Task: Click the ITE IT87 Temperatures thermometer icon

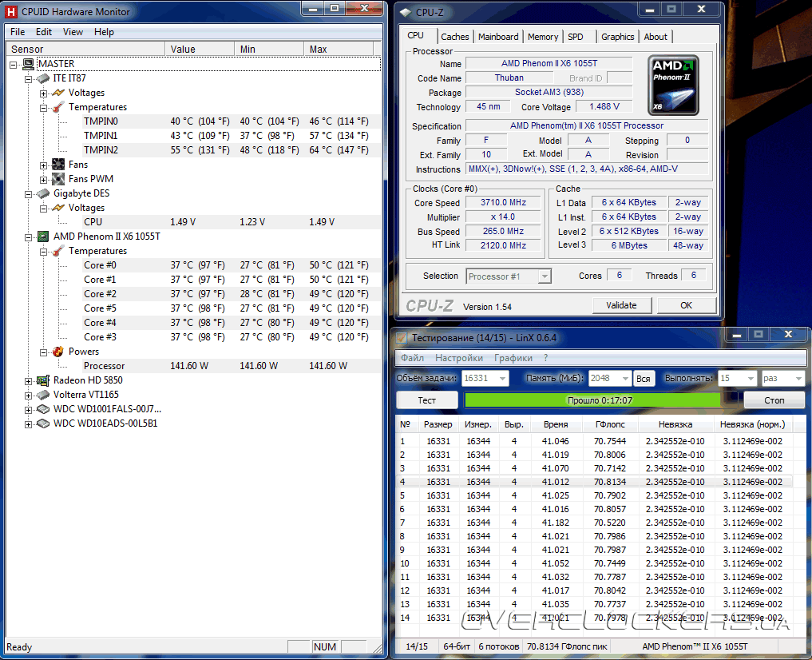Action: tap(58, 107)
